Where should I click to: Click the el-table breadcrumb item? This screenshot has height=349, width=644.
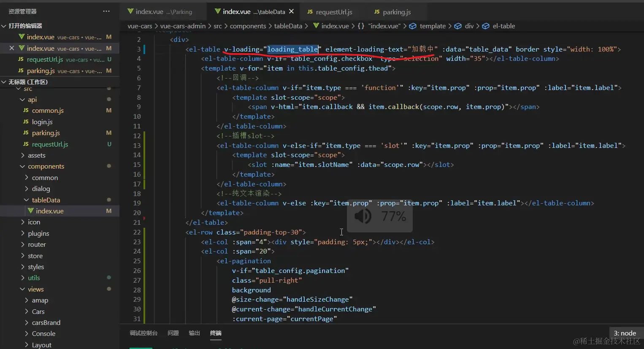tap(503, 26)
